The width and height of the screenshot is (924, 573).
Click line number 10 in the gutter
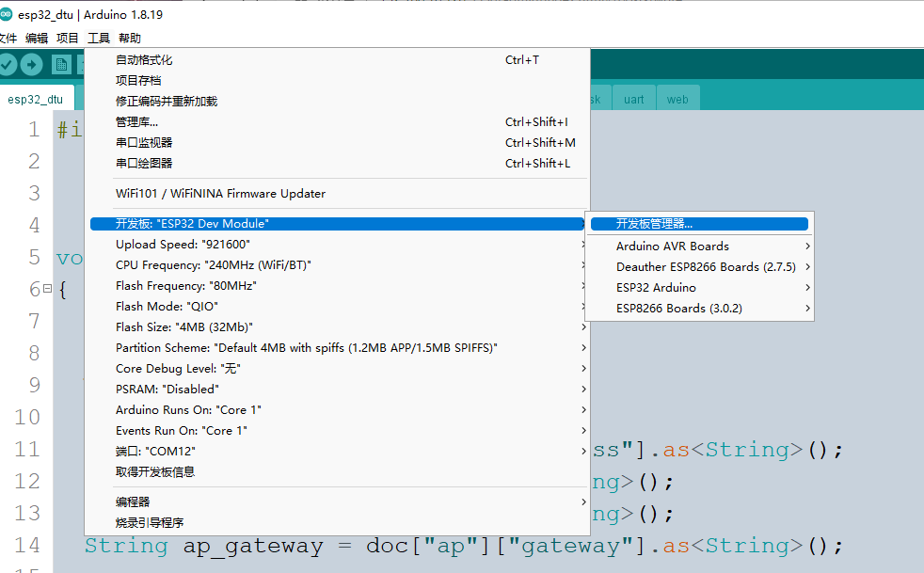[x=27, y=418]
